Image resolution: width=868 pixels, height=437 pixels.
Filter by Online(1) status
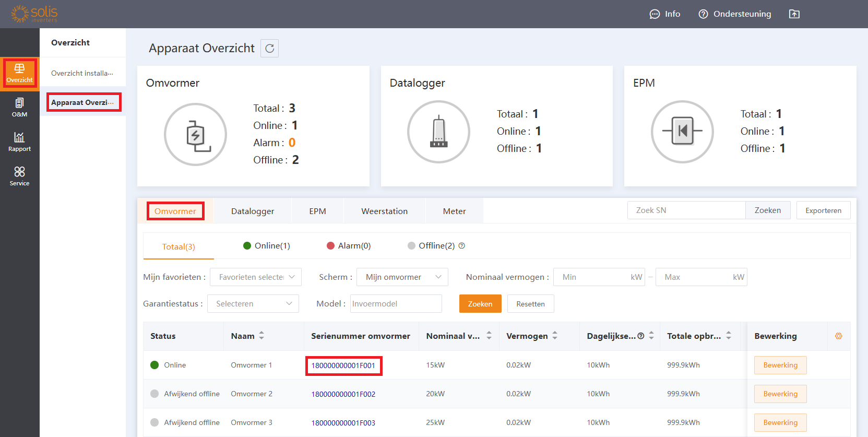[267, 246]
